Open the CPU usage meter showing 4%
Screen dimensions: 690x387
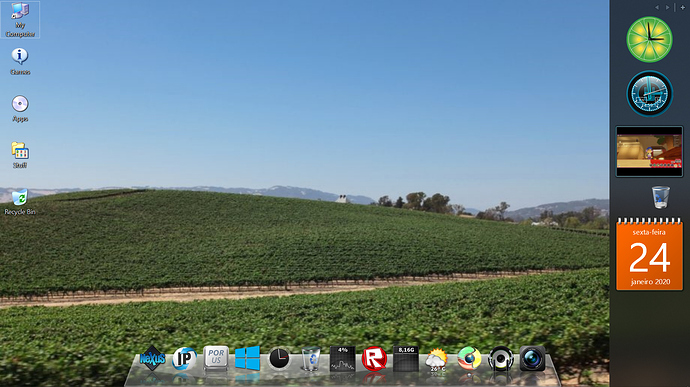pos(342,359)
